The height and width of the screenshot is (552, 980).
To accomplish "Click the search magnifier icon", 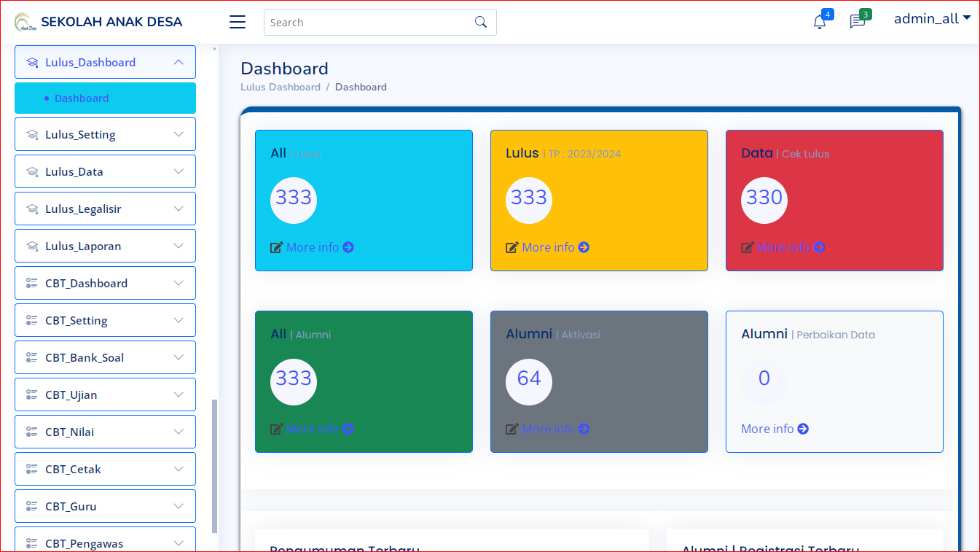I will [481, 22].
